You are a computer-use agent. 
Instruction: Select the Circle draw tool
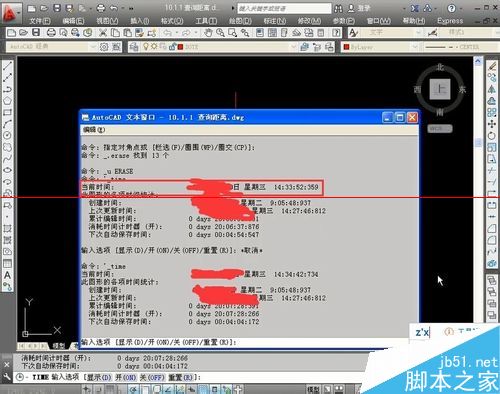tap(7, 135)
